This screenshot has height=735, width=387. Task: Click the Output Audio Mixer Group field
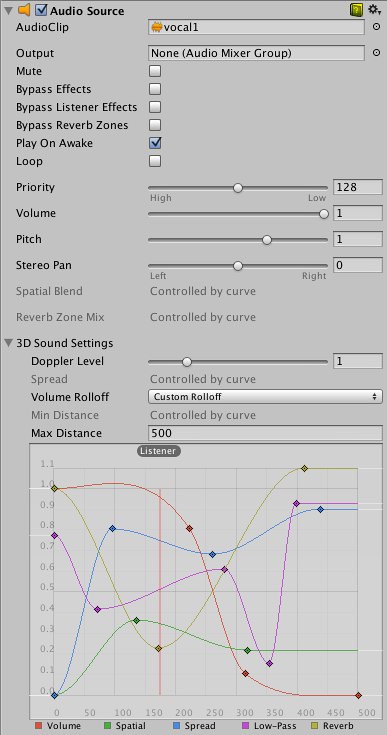click(x=256, y=53)
